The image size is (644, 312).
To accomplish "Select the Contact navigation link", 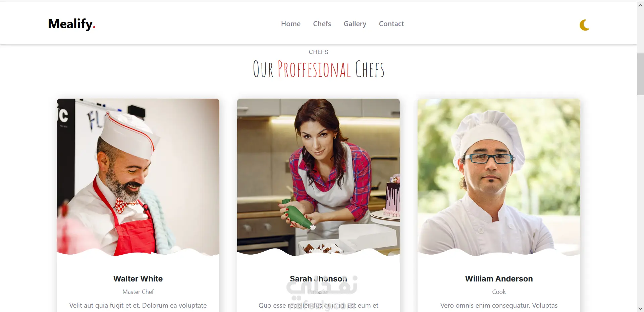I will coord(391,24).
